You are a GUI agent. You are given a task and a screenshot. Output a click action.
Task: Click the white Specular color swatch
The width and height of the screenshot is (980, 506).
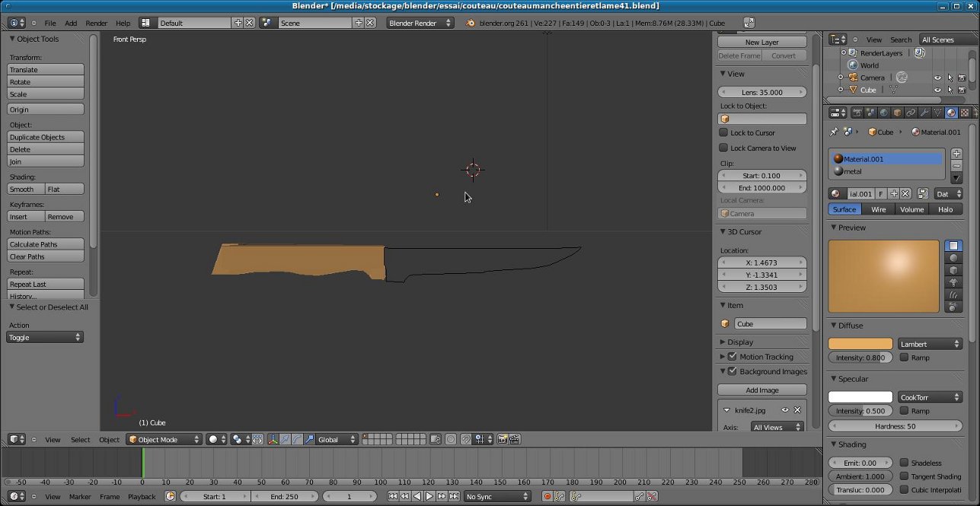[x=860, y=396]
